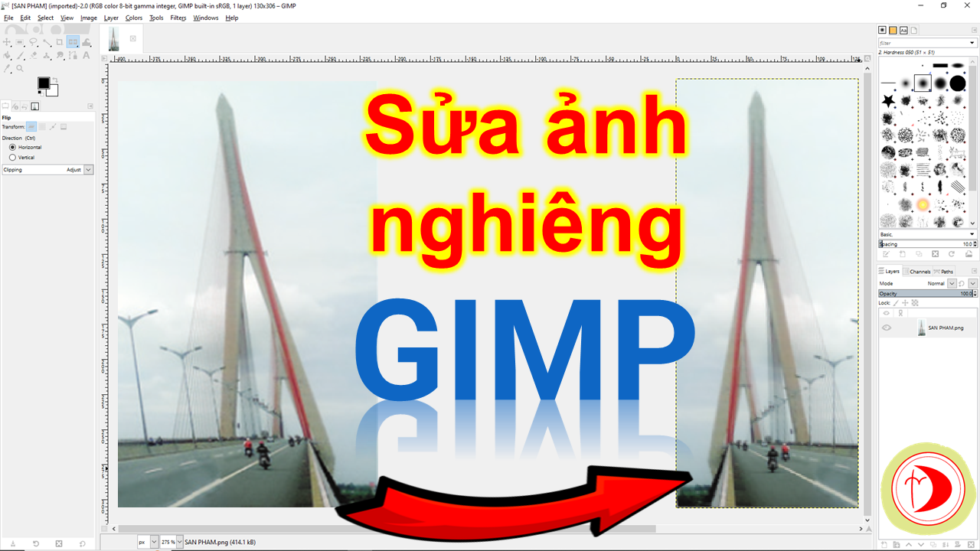Open the Select menu

point(46,18)
